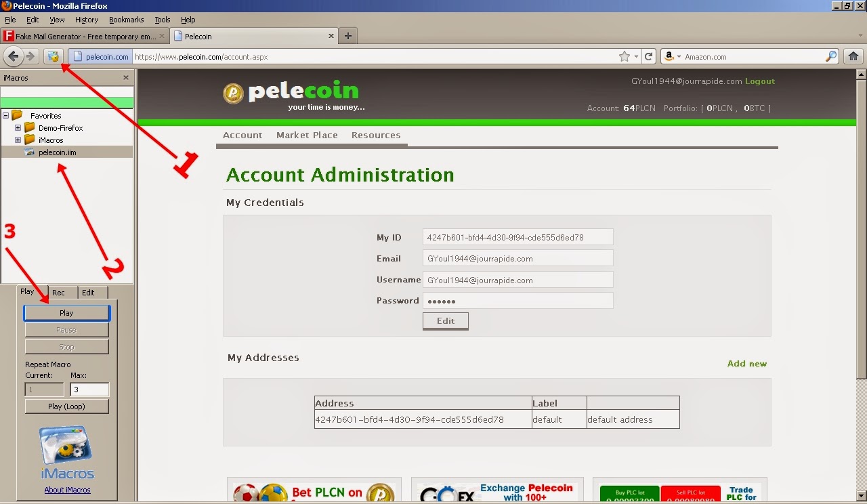Click the Pause macro button
The image size is (867, 504).
click(x=66, y=330)
